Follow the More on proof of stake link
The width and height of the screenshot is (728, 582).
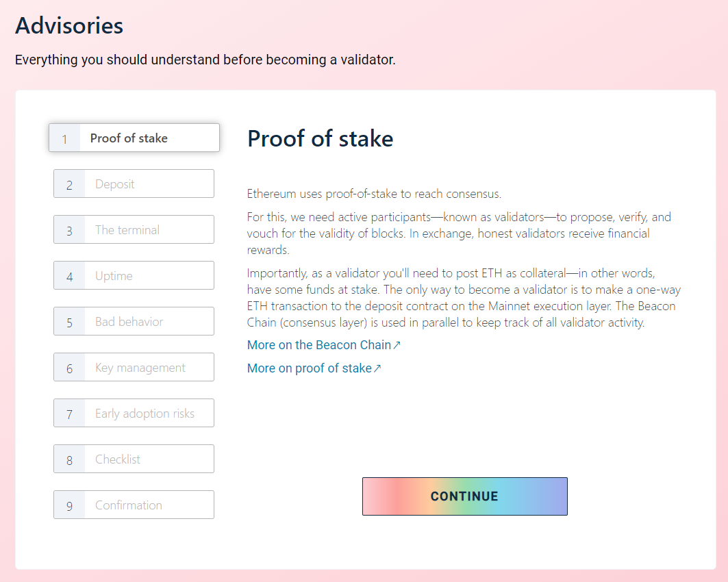click(x=309, y=368)
